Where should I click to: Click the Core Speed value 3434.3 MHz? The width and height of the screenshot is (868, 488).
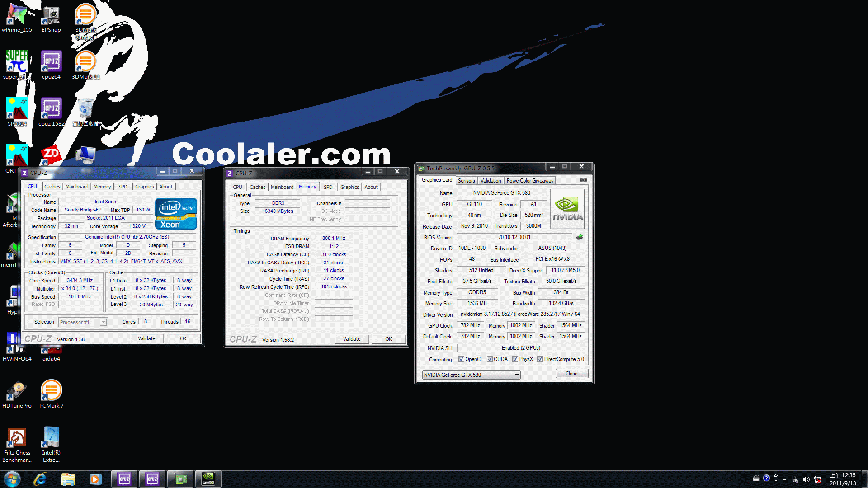coord(80,280)
